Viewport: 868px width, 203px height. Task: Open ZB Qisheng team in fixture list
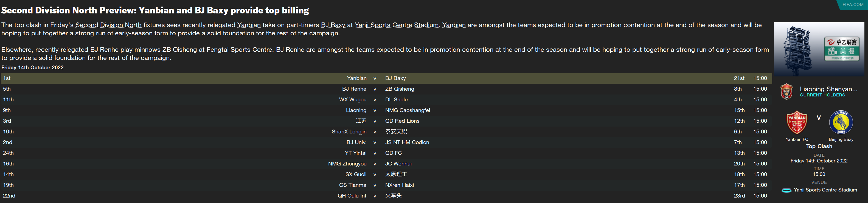[x=400, y=89]
